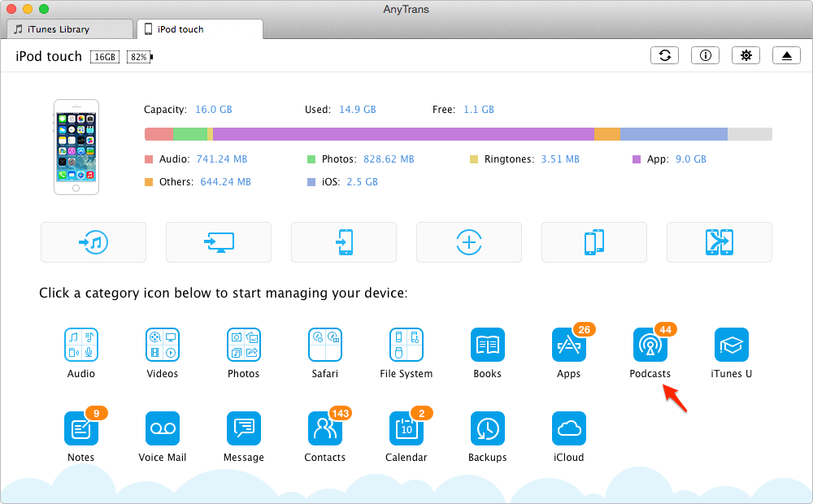This screenshot has width=813, height=504.
Task: Open the Videos category
Action: (163, 345)
